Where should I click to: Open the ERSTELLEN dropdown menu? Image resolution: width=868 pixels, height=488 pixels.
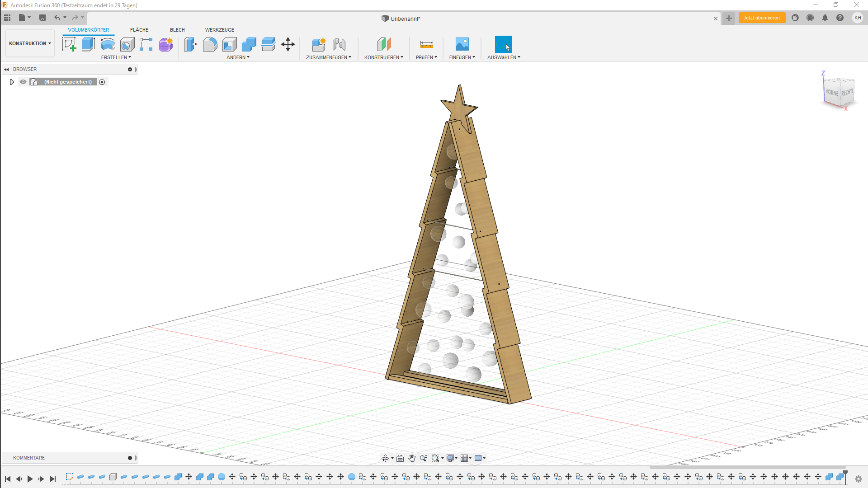[116, 57]
